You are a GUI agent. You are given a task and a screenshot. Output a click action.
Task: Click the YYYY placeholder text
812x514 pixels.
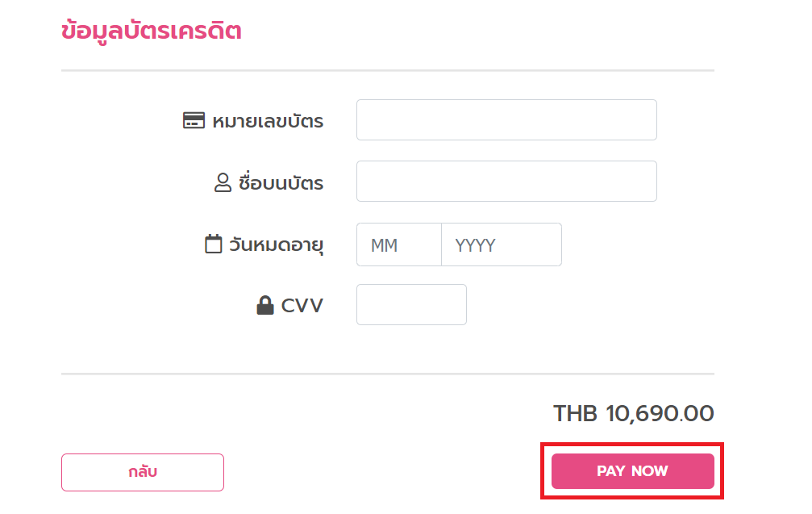pos(476,245)
